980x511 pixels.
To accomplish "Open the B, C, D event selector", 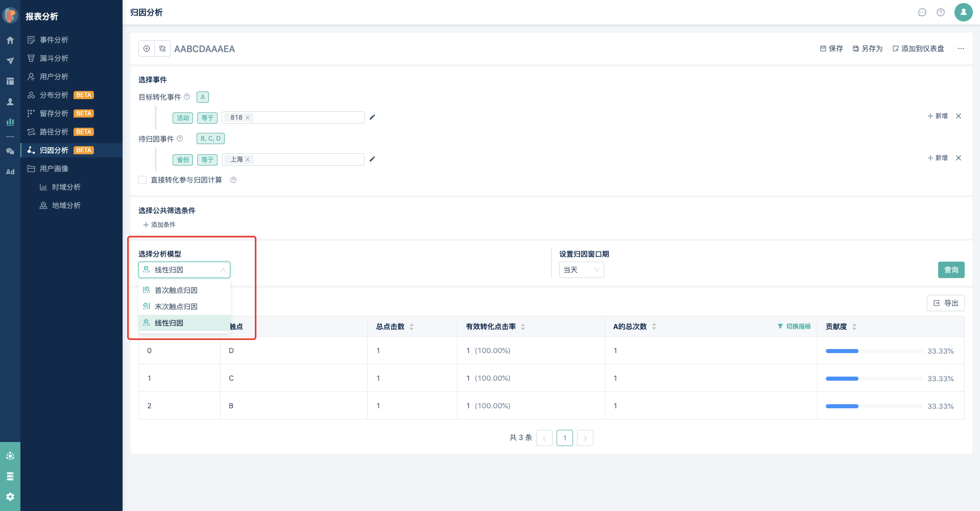I will 210,138.
